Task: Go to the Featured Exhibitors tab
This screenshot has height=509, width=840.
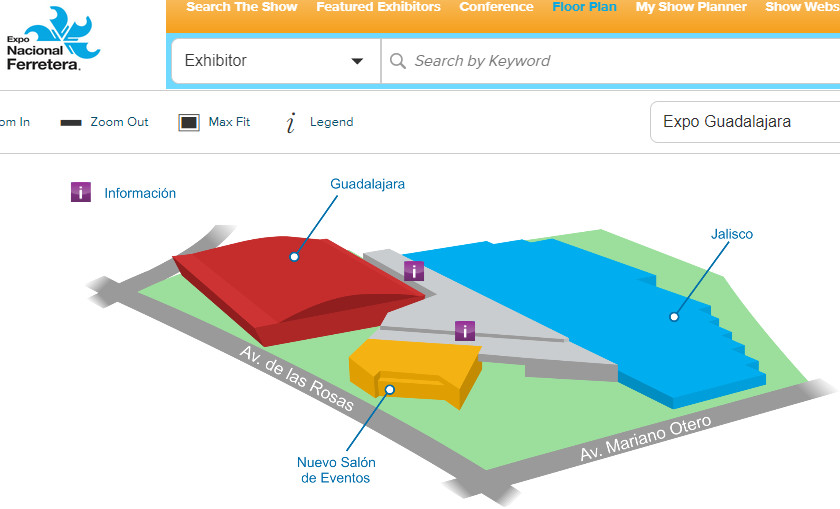Action: pyautogui.click(x=378, y=7)
